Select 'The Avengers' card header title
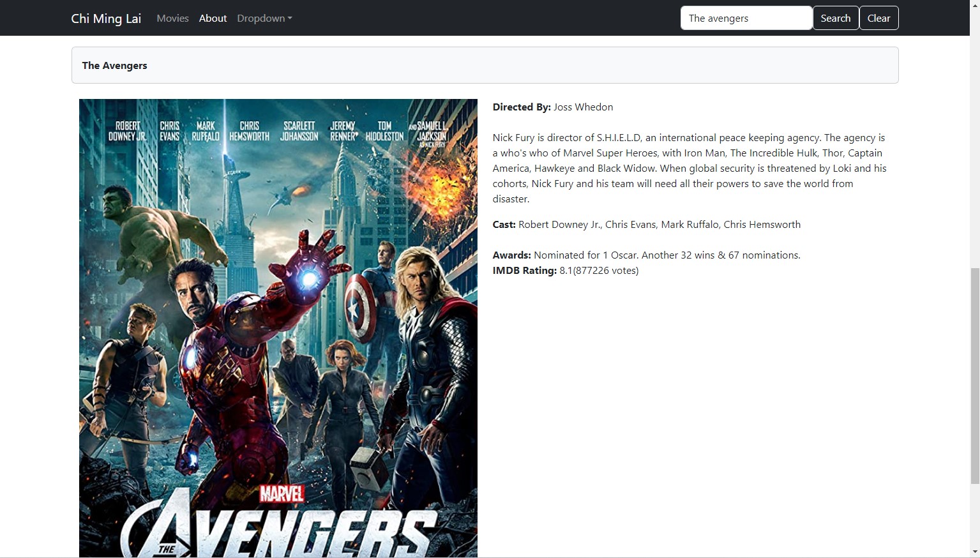980x558 pixels. coord(114,65)
